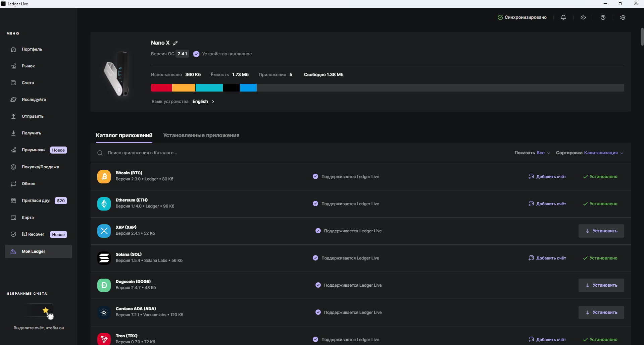Select Счета in the sidebar menu
Screen dimensions: 644x345
(x=39, y=83)
